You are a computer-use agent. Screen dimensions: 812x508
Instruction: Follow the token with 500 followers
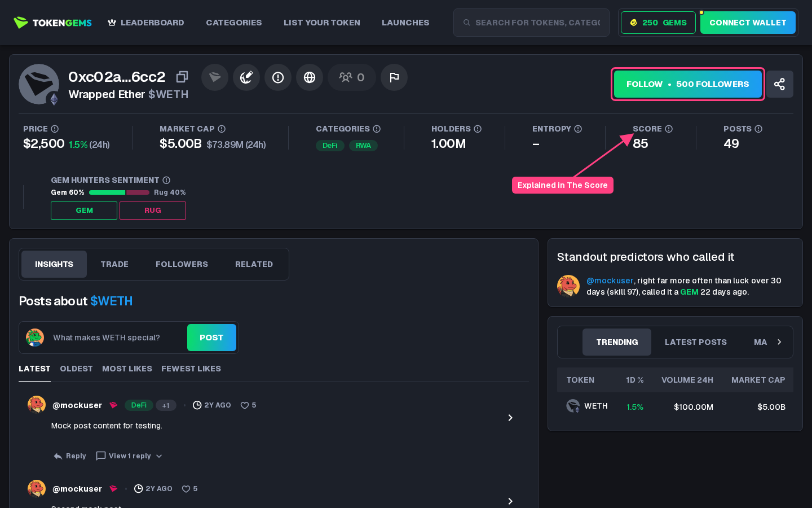tap(688, 84)
